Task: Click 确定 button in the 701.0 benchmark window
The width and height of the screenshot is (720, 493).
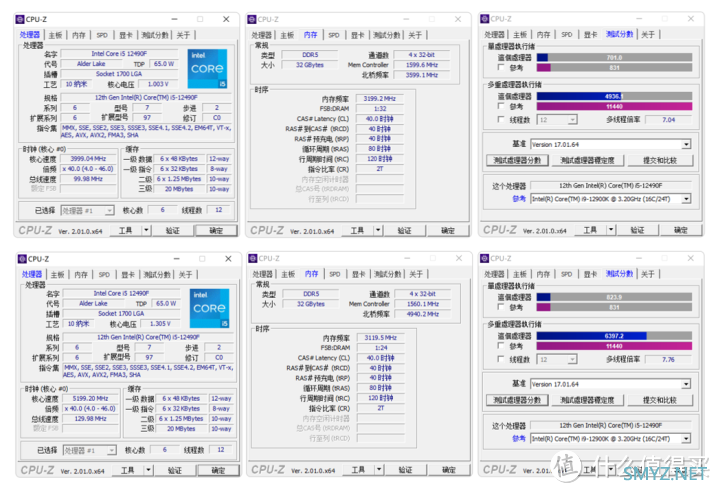Action: 681,230
